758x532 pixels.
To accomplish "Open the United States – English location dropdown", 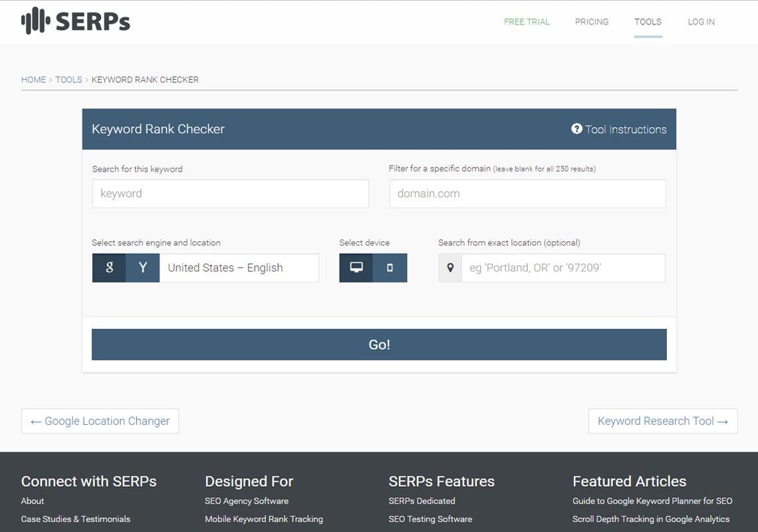I will 239,268.
